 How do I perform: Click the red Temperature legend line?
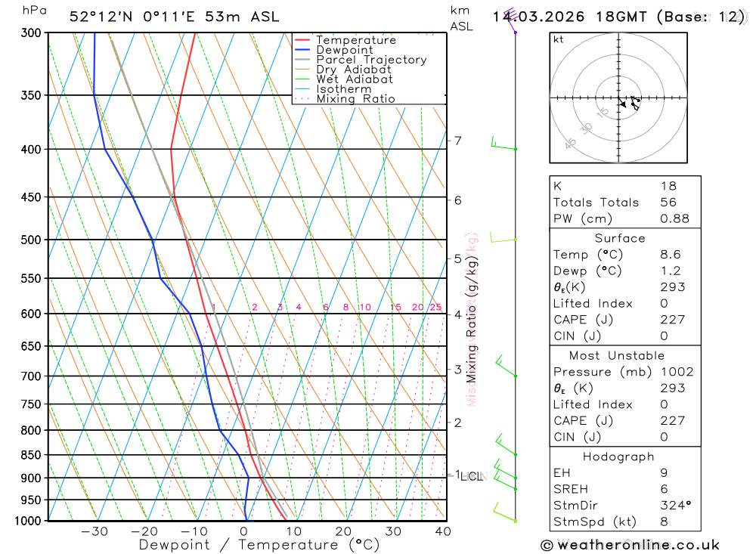click(x=302, y=40)
